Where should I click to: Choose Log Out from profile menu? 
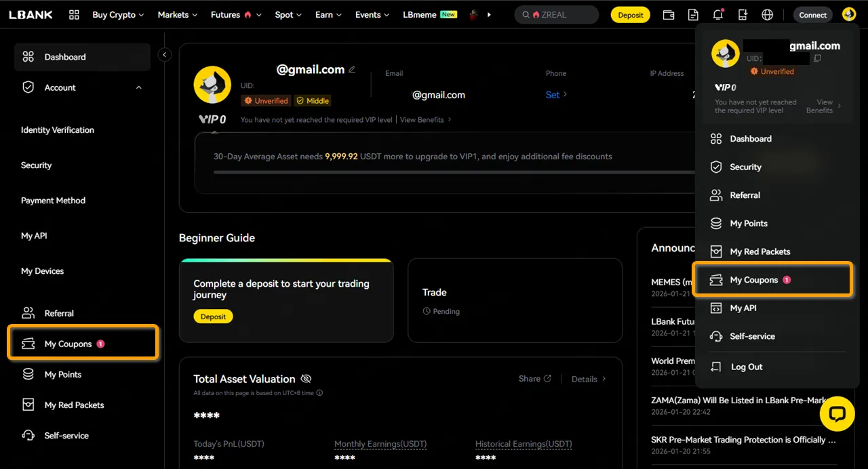point(746,367)
